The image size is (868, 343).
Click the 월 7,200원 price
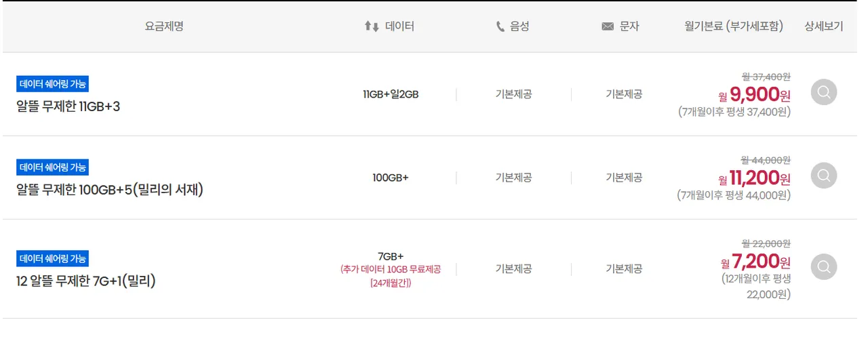[x=755, y=262]
